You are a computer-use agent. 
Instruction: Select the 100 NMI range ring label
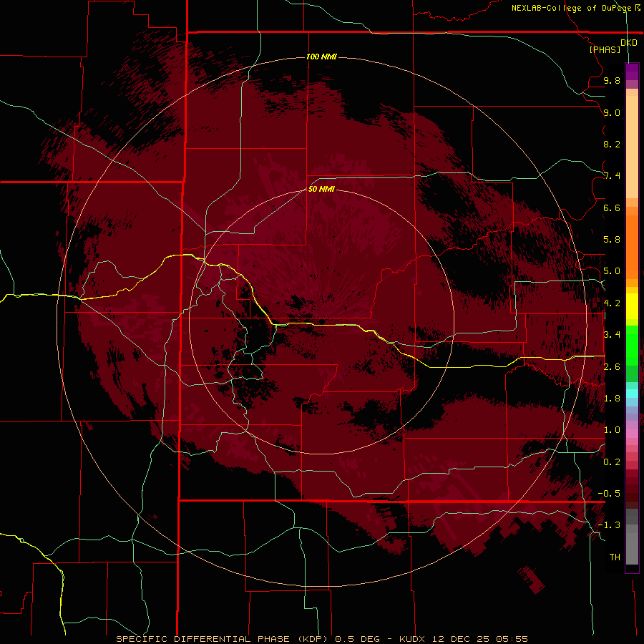(321, 57)
